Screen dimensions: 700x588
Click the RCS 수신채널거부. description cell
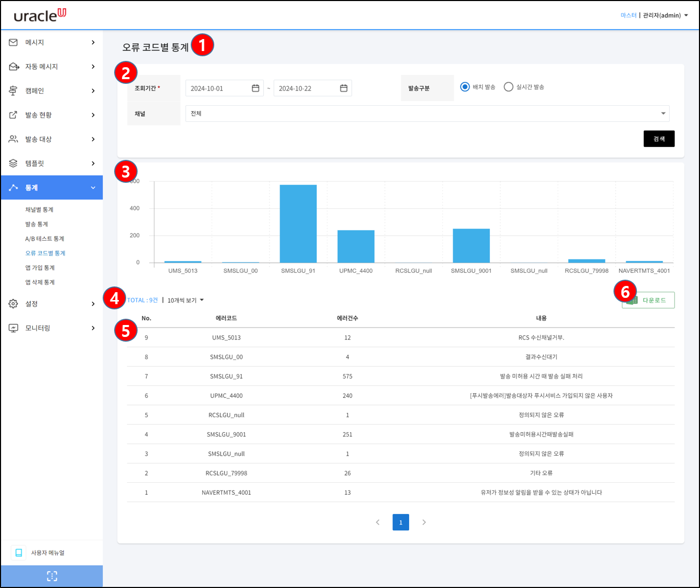542,338
